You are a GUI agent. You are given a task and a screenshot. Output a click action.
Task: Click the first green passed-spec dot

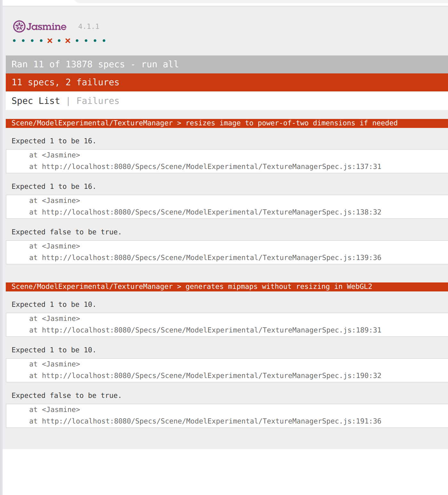[x=14, y=41]
